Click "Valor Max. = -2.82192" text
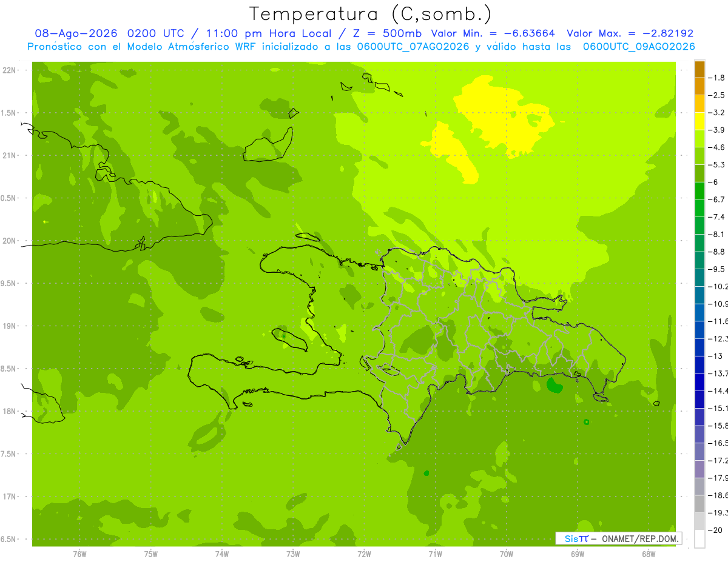The image size is (728, 562). coord(630,33)
